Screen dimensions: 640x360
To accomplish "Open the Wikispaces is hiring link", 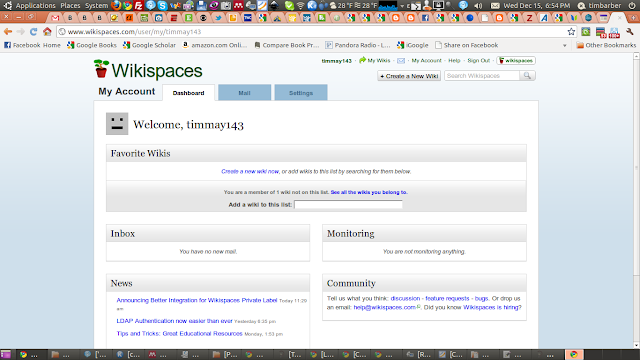I will (491, 307).
